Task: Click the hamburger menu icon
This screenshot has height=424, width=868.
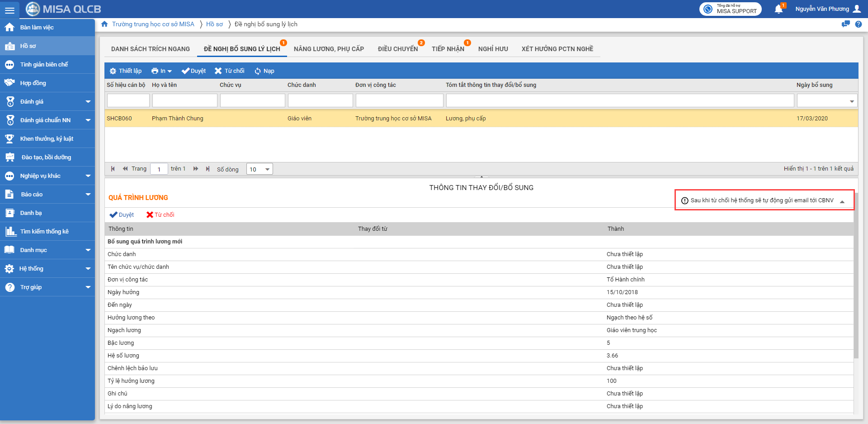Action: [x=9, y=10]
